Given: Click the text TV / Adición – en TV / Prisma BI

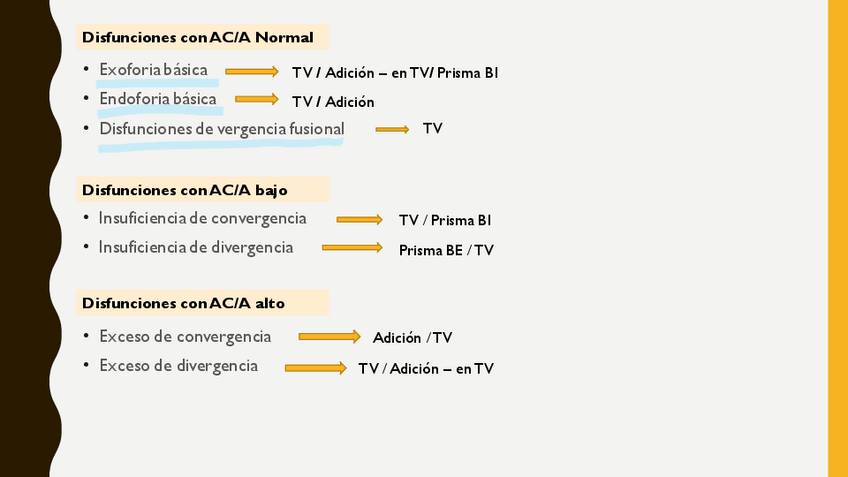Looking at the screenshot, I should click(x=394, y=73).
